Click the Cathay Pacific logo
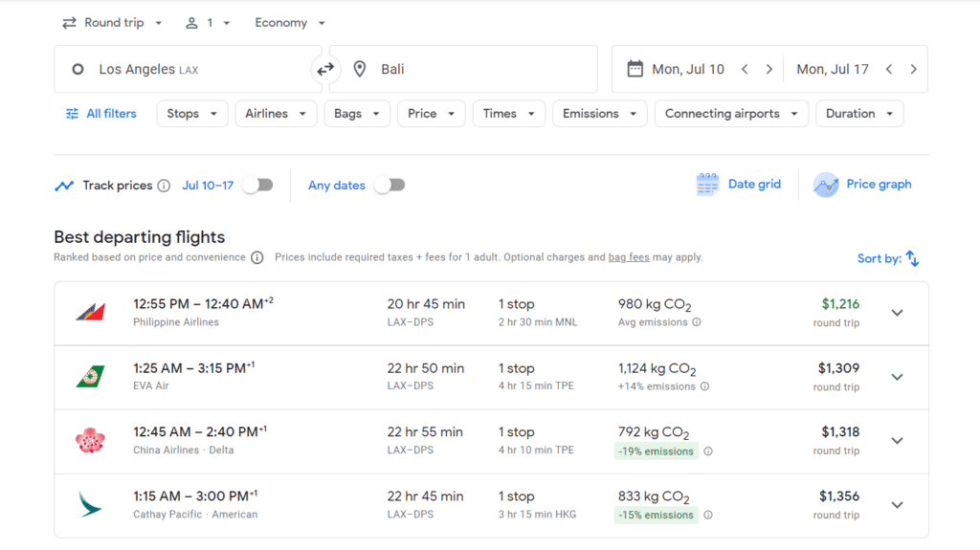Viewport: 980px width, 550px height. tap(90, 504)
